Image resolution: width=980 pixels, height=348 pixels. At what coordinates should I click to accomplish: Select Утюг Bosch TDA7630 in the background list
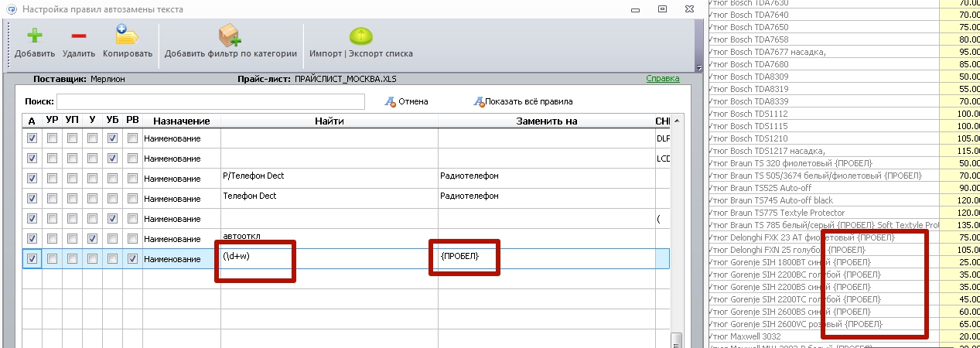pyautogui.click(x=822, y=2)
